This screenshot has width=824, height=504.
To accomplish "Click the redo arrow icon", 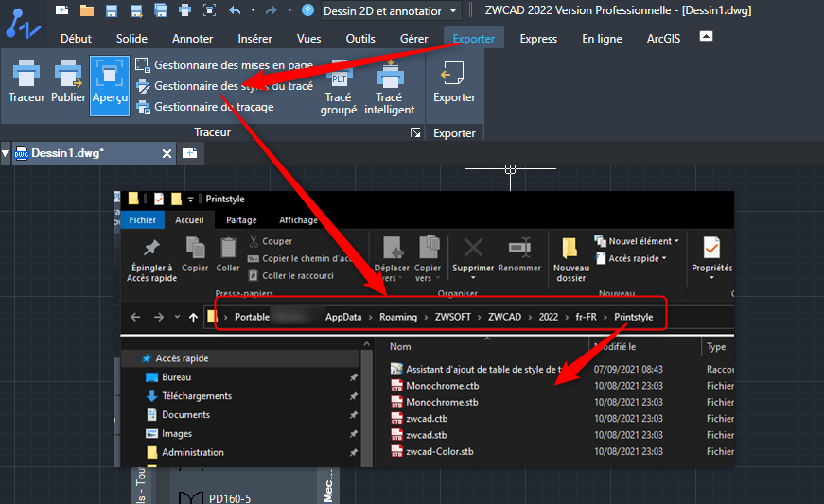I will click(272, 10).
